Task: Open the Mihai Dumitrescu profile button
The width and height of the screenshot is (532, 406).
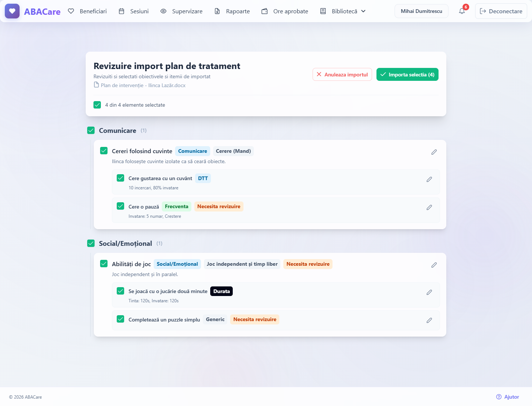Action: tap(422, 11)
